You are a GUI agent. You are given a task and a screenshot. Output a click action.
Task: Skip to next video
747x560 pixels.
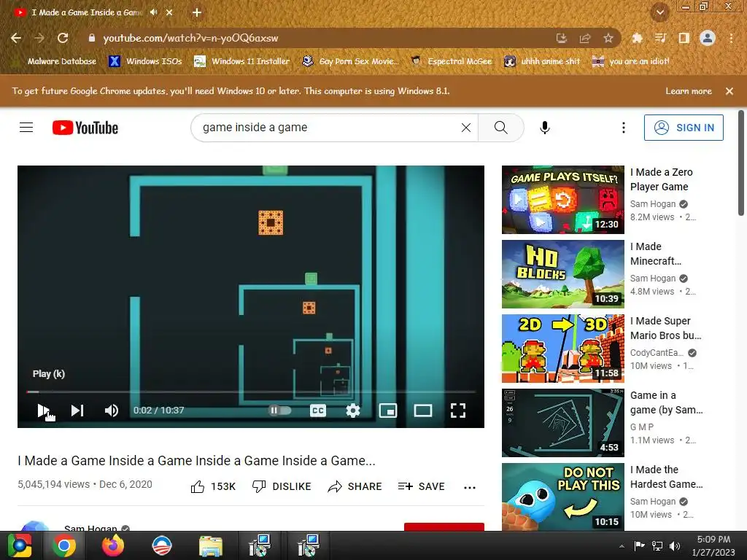coord(77,411)
